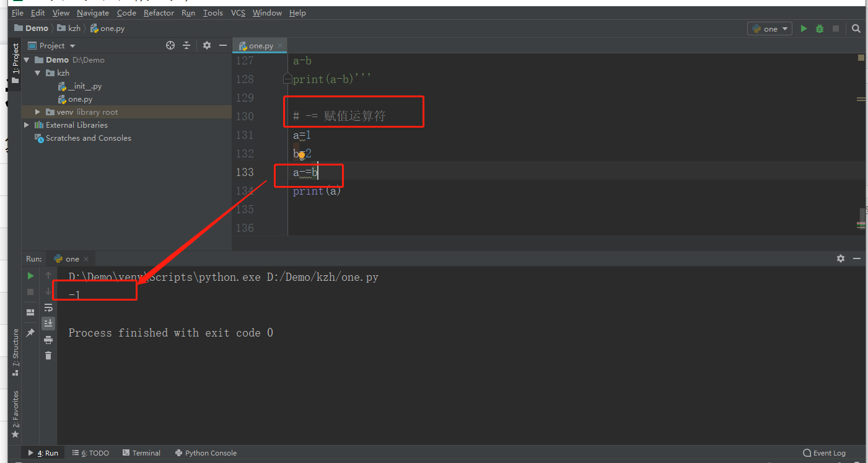
Task: Print console output via printer icon
Action: [48, 340]
